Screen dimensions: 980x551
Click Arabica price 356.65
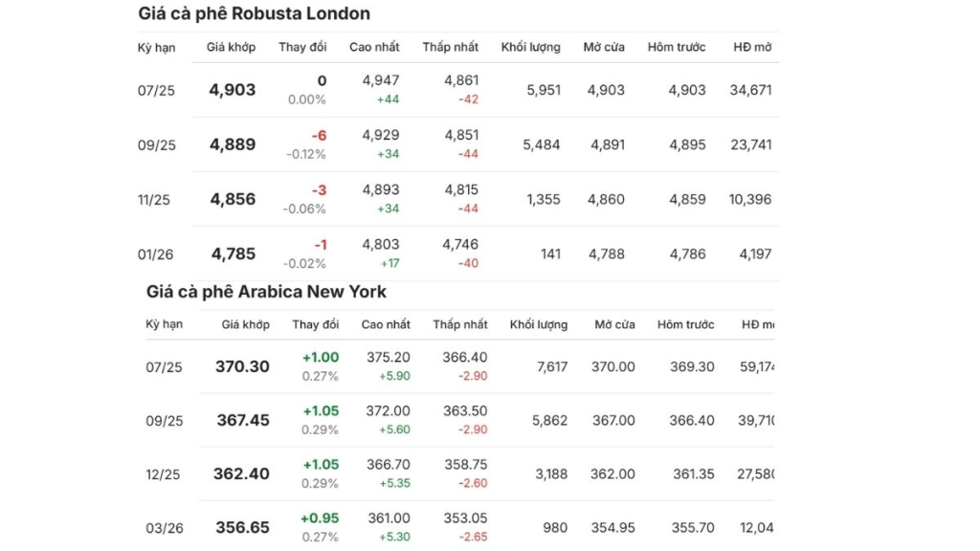pos(242,527)
